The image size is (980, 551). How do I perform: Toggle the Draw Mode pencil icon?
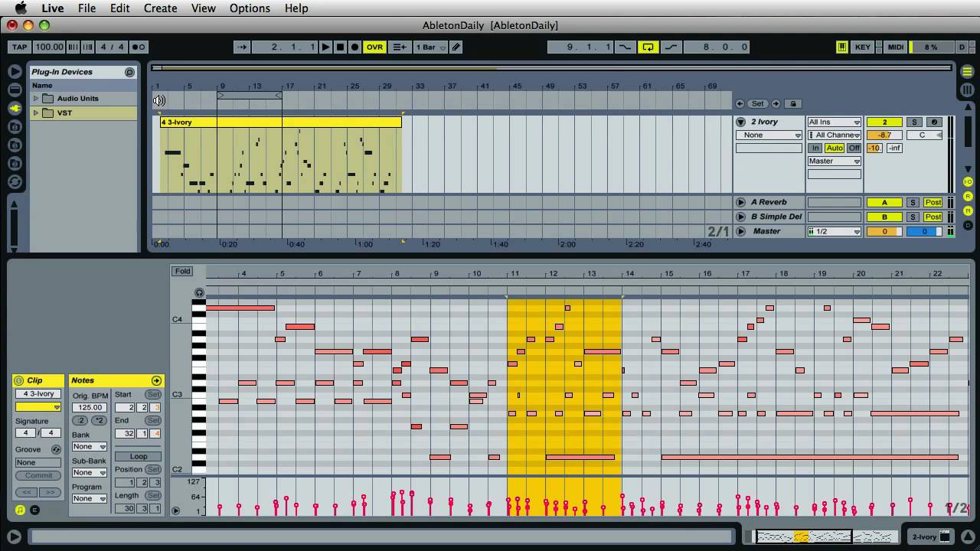point(456,47)
